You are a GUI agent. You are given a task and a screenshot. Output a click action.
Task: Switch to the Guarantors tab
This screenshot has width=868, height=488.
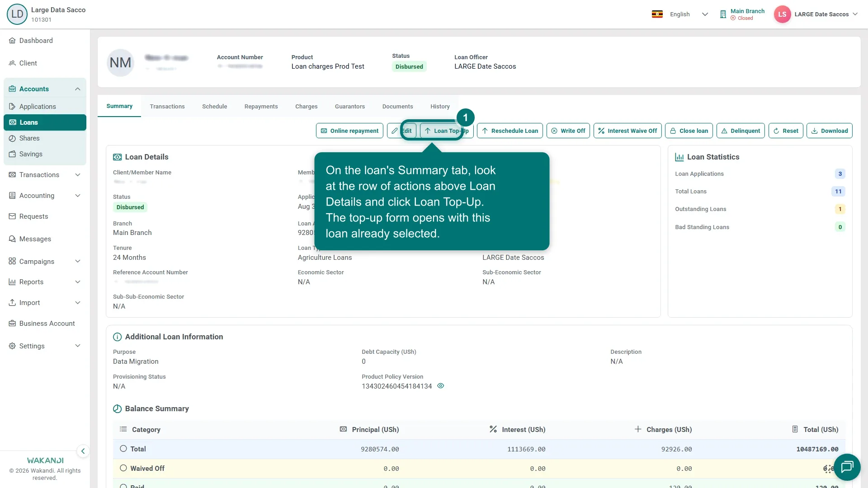pyautogui.click(x=350, y=107)
